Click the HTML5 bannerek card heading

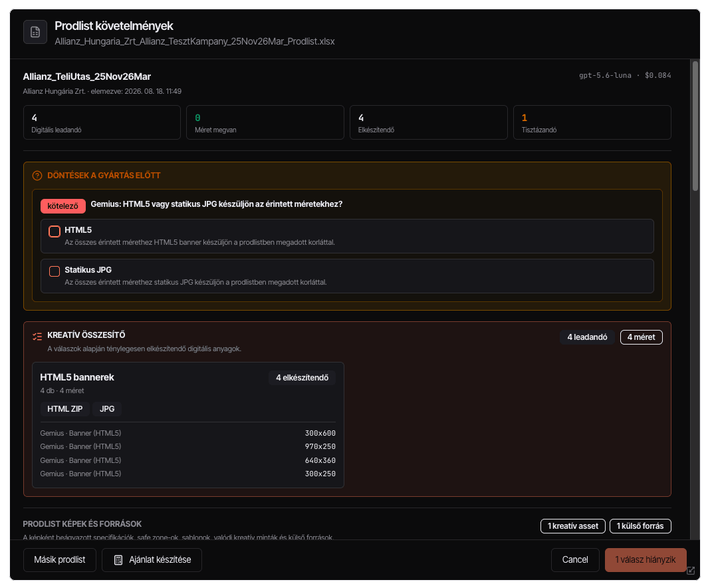[x=77, y=377]
